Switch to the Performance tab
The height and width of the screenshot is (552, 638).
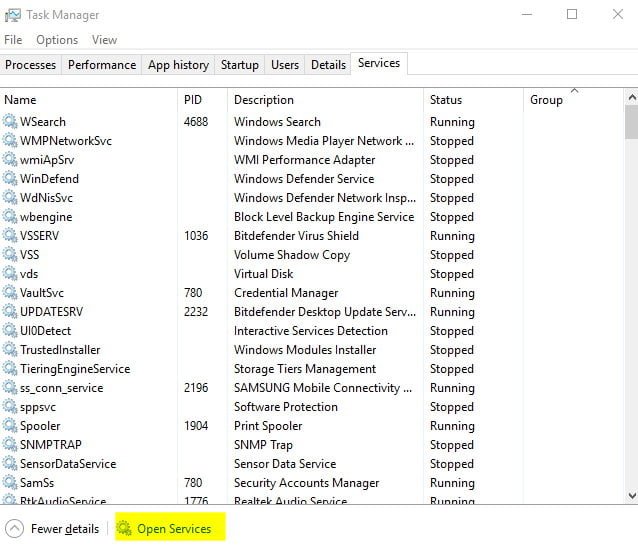click(x=101, y=65)
